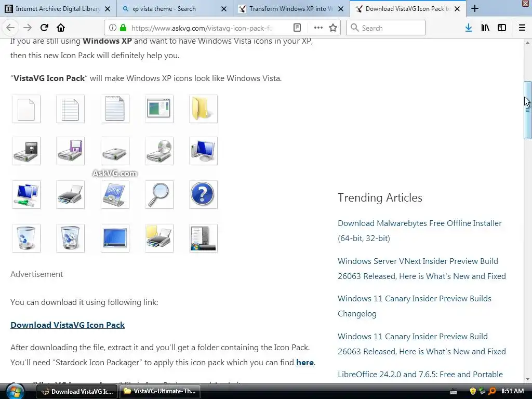
Task: Click the scrollbar up arrow
Action: point(527,43)
